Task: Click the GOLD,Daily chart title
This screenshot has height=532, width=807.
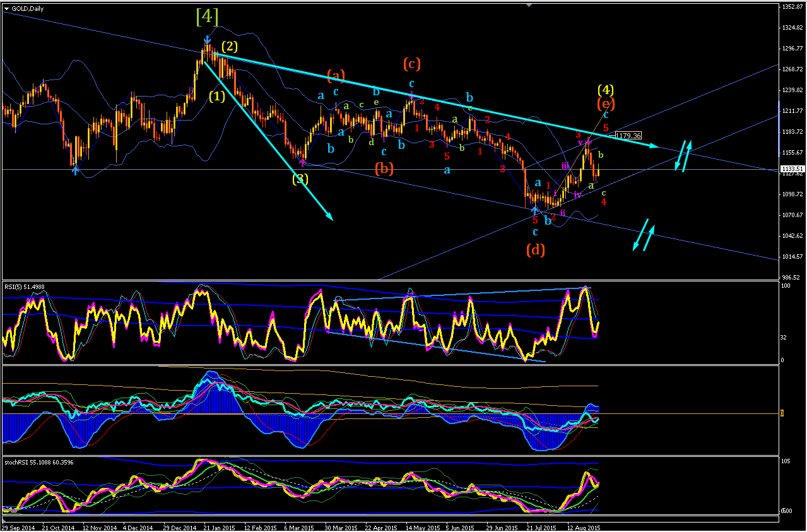Action: pyautogui.click(x=28, y=8)
